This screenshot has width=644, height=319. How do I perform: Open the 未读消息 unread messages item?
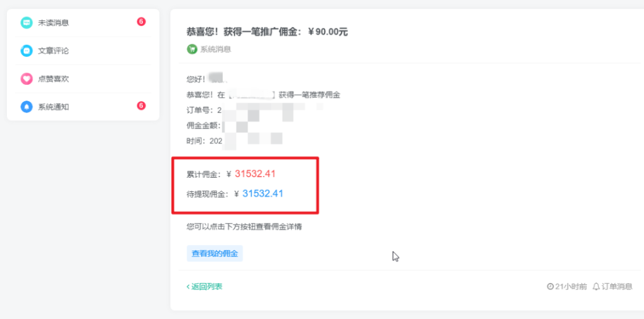(83, 23)
